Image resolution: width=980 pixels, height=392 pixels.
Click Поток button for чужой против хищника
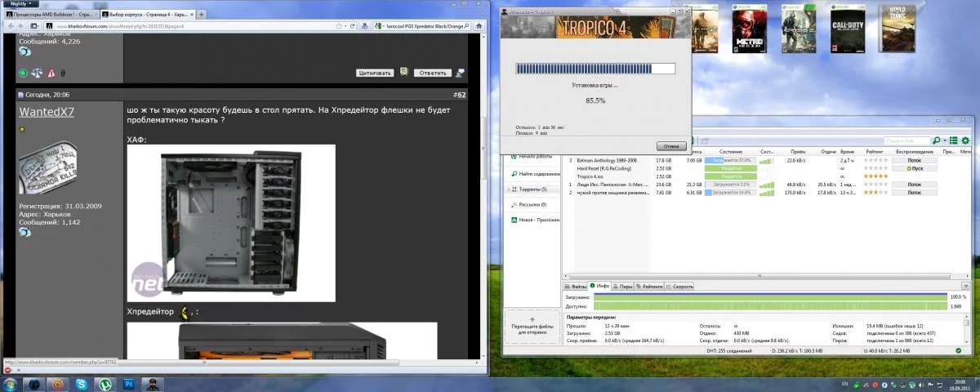914,193
